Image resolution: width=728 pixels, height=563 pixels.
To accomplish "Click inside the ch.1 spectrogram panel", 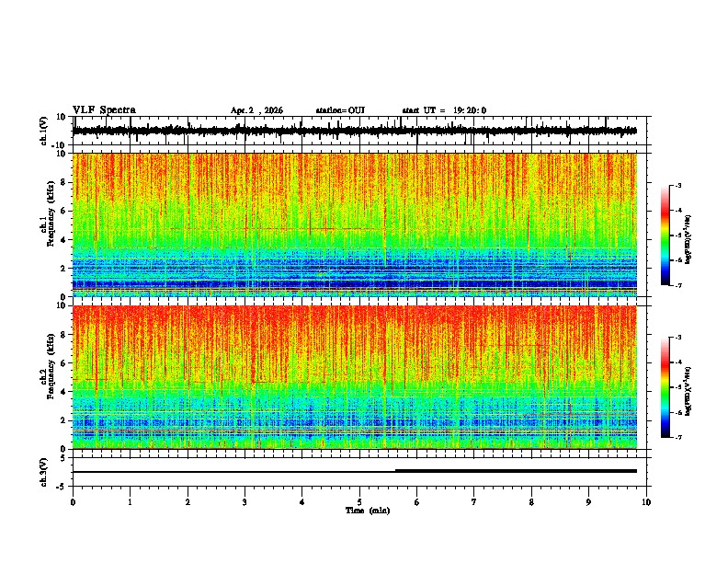I will pos(355,224).
